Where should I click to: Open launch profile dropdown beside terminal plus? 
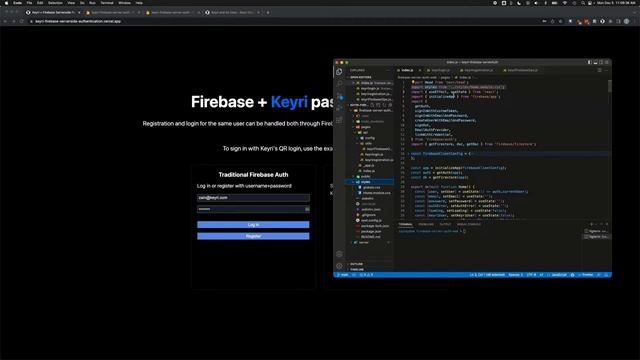point(596,224)
